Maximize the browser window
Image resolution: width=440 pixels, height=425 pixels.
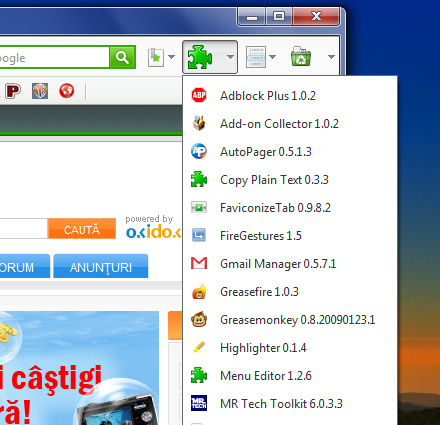point(279,17)
